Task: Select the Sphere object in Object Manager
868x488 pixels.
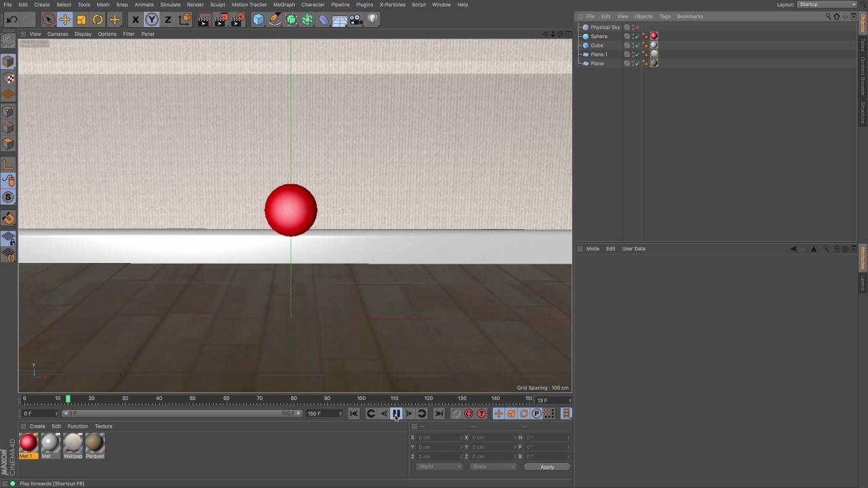Action: (599, 36)
